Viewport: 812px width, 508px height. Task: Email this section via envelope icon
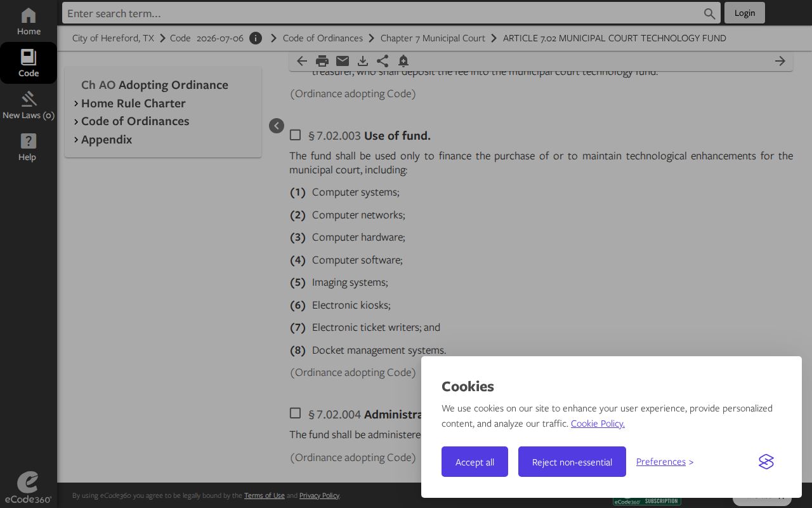(343, 61)
